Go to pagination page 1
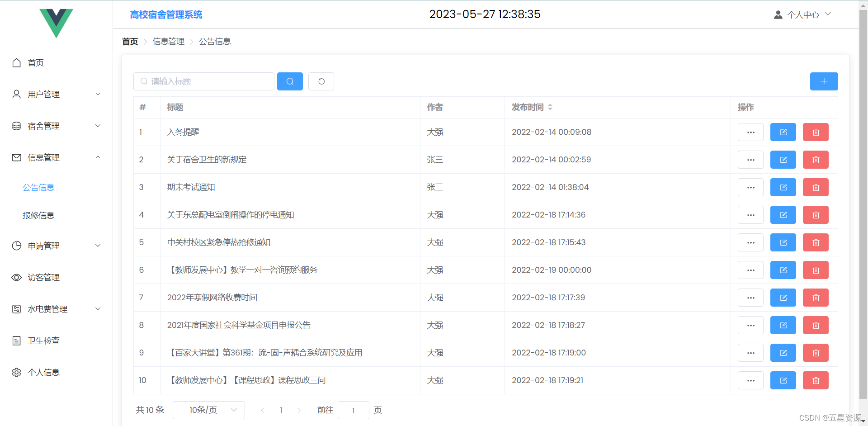The height and width of the screenshot is (426, 868). click(281, 410)
